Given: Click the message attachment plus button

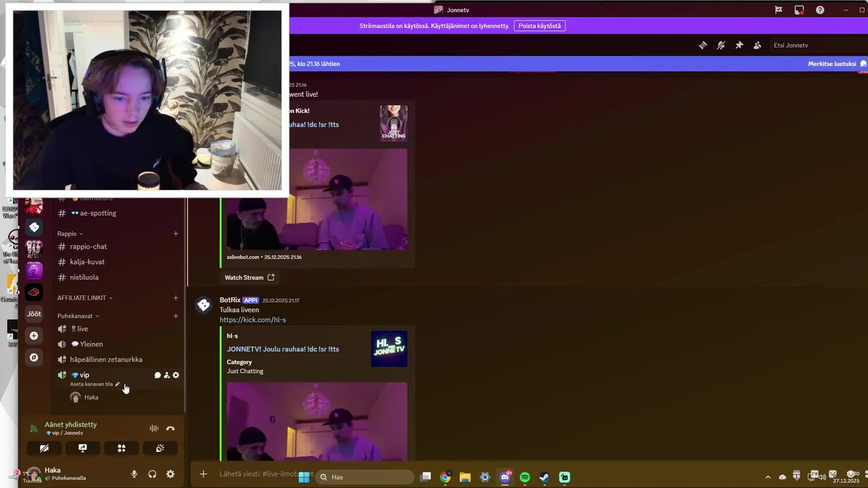Looking at the screenshot, I should tap(203, 474).
